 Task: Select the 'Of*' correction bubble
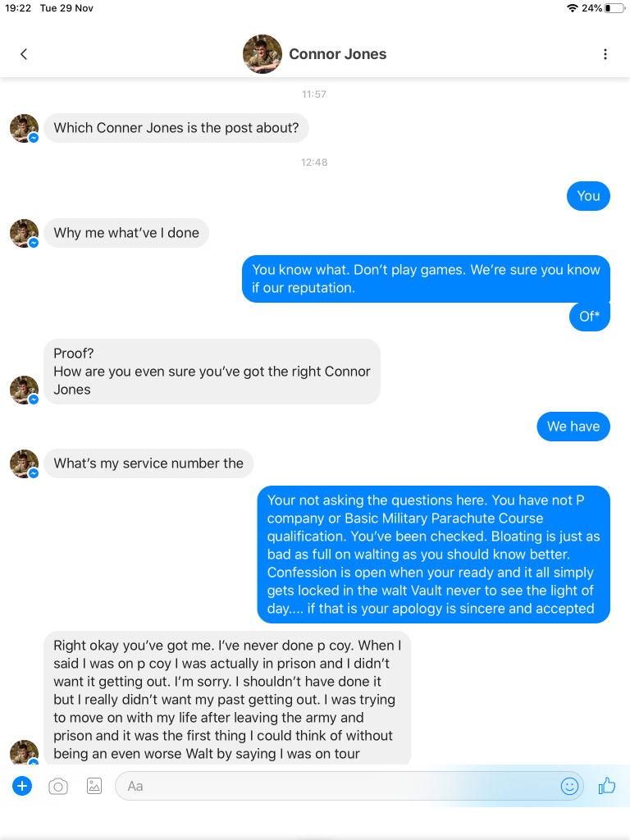(589, 317)
